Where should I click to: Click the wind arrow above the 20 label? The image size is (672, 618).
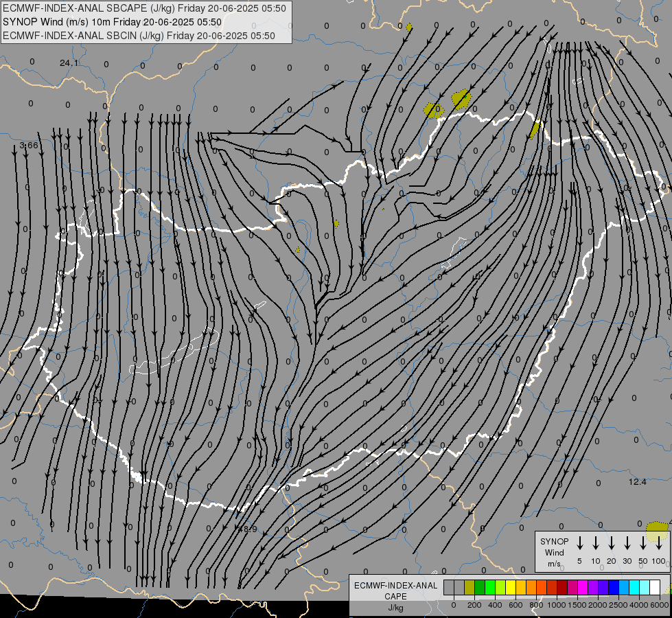tap(612, 543)
